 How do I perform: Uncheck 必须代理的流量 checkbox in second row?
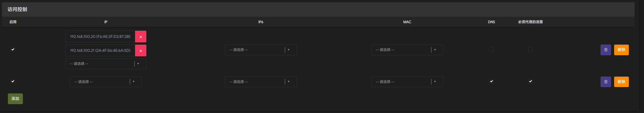tap(530, 81)
